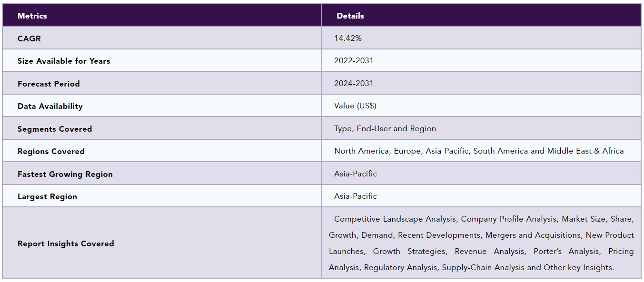Select the Regions Covered label
Screen dimensions: 644x282
51,151
